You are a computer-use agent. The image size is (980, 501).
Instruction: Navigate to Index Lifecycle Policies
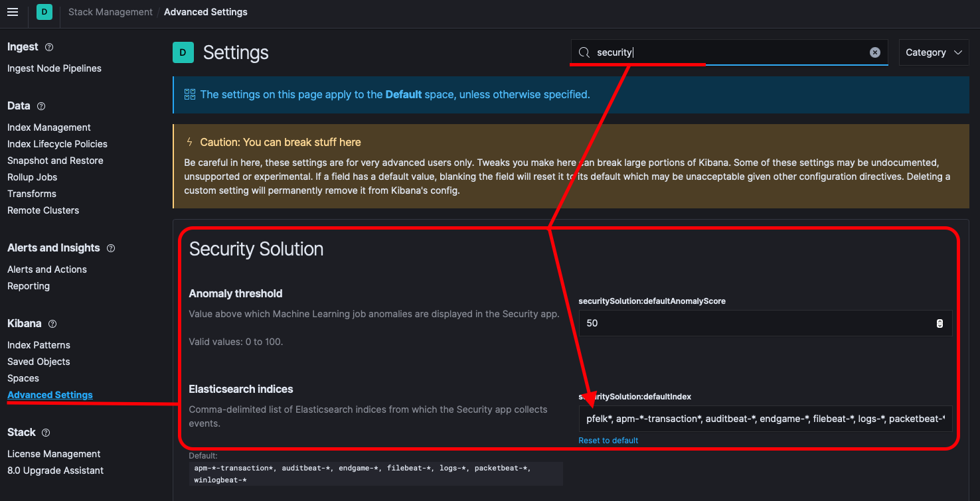click(57, 144)
